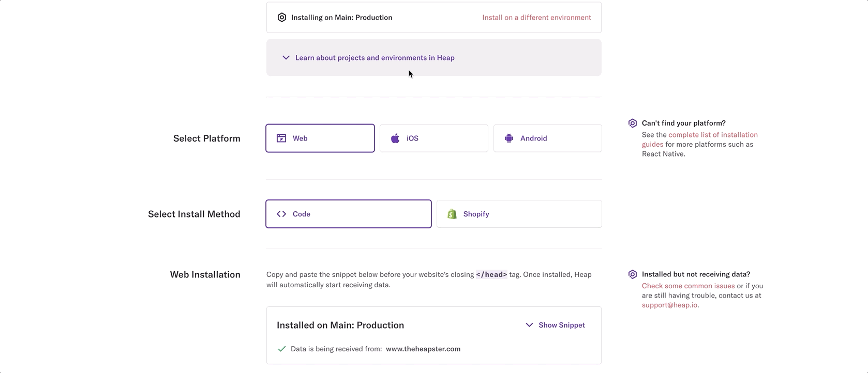The image size is (868, 373).
Task: Click the Web browser window icon
Action: click(x=281, y=138)
